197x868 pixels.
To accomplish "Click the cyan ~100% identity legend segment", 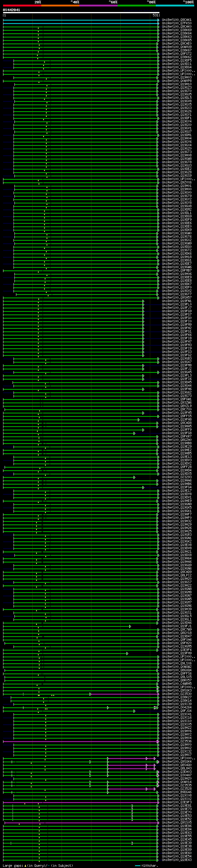I will (175, 6).
